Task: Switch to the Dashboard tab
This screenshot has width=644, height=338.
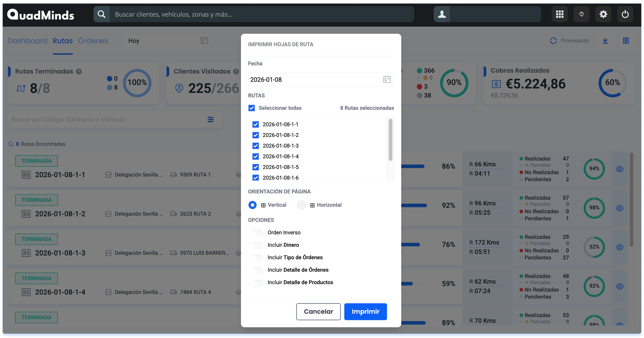Action: pyautogui.click(x=27, y=41)
